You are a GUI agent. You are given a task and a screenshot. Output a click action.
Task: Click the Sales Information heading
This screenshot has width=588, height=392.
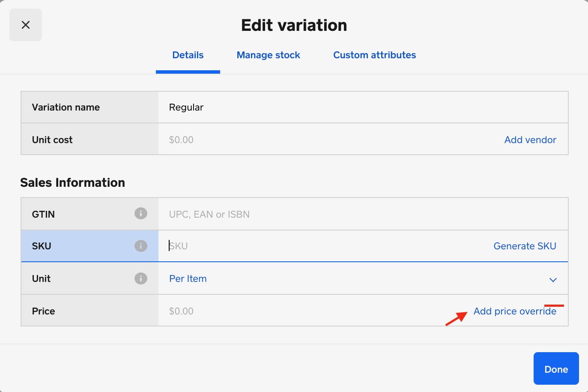(73, 183)
